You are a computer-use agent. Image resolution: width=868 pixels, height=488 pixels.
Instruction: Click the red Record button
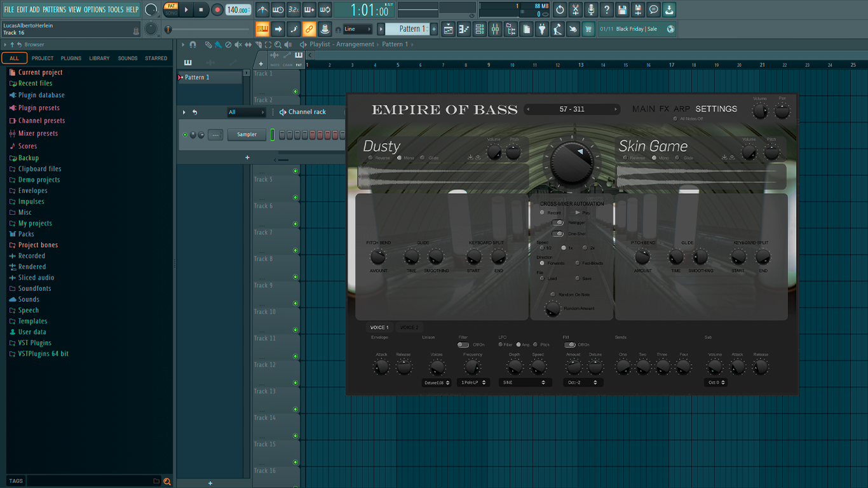tap(217, 10)
